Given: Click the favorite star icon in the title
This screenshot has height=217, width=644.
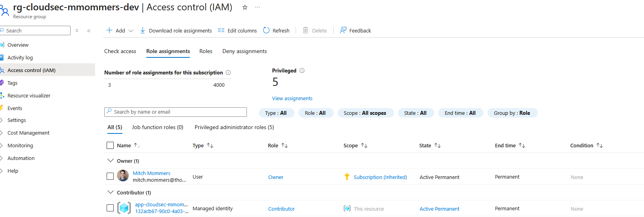Looking at the screenshot, I should click(x=245, y=7).
